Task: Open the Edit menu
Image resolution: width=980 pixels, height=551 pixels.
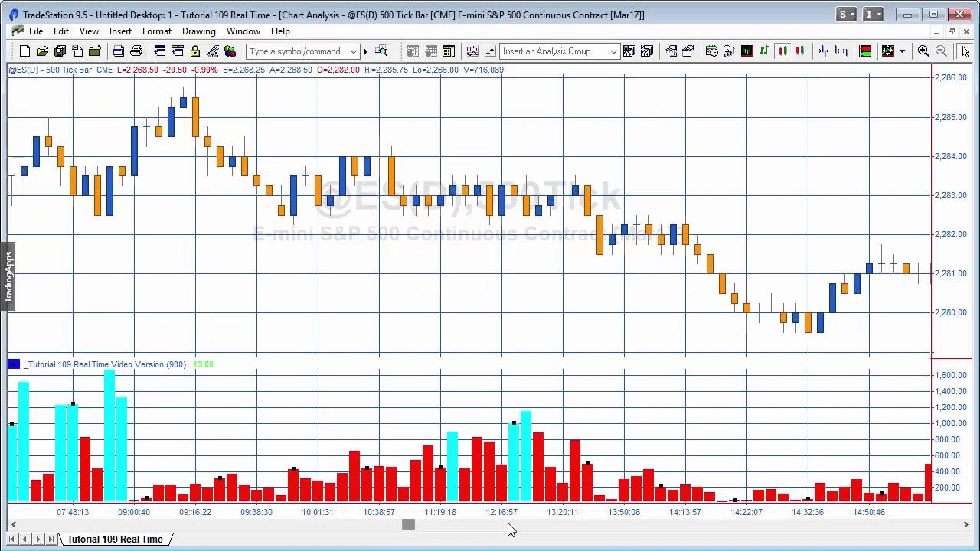Action: click(61, 31)
